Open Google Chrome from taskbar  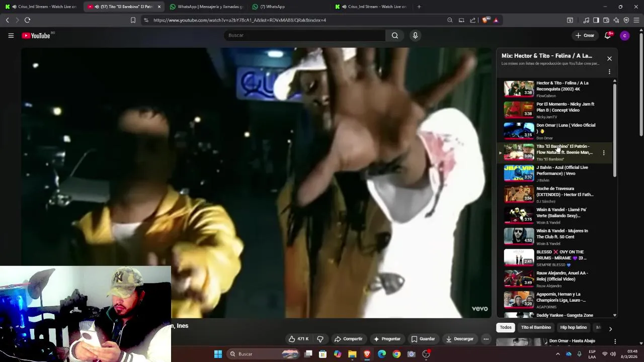pyautogui.click(x=396, y=354)
